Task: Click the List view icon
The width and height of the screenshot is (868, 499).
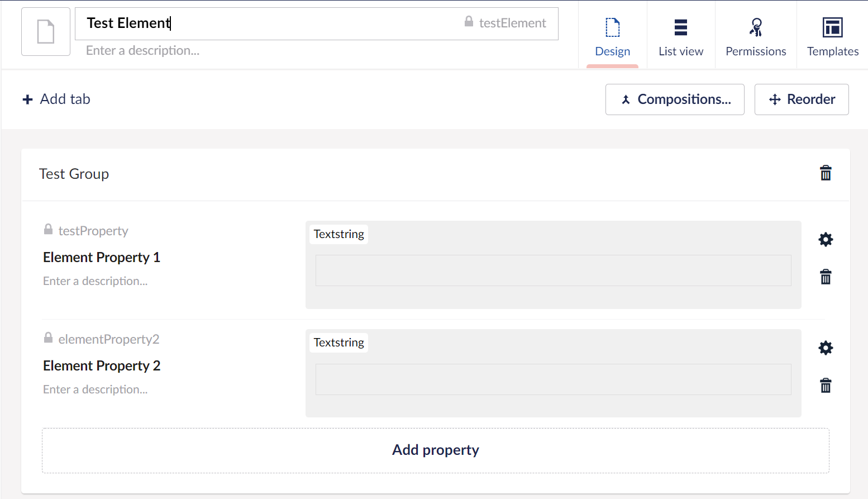Action: coord(680,27)
